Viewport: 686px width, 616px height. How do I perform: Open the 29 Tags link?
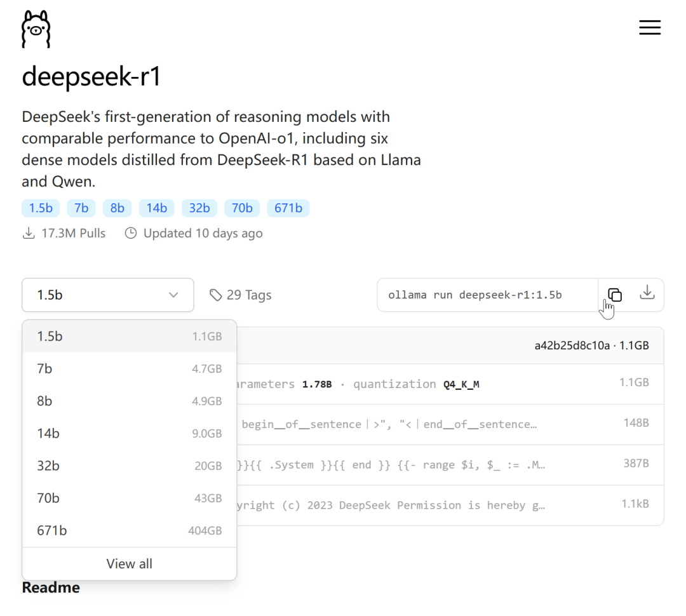point(248,295)
